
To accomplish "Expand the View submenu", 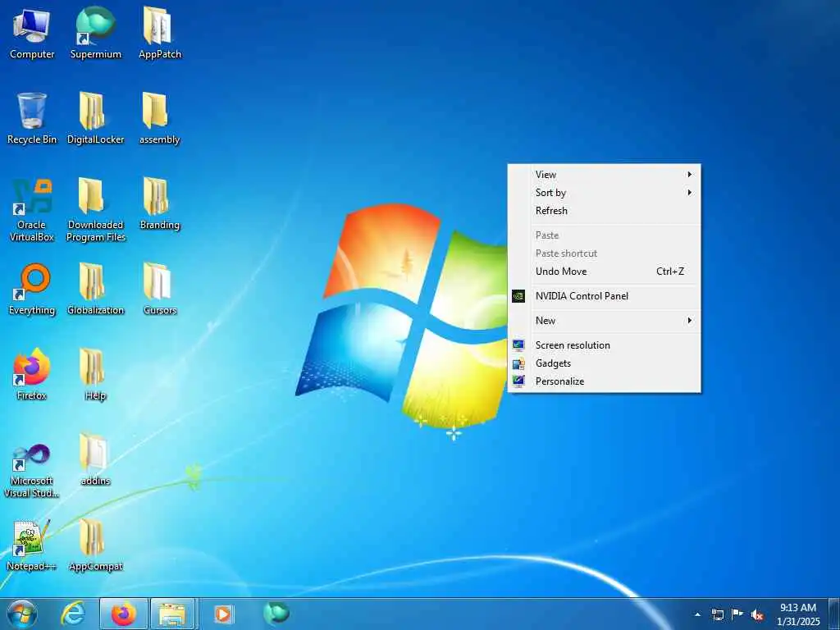I will [604, 175].
